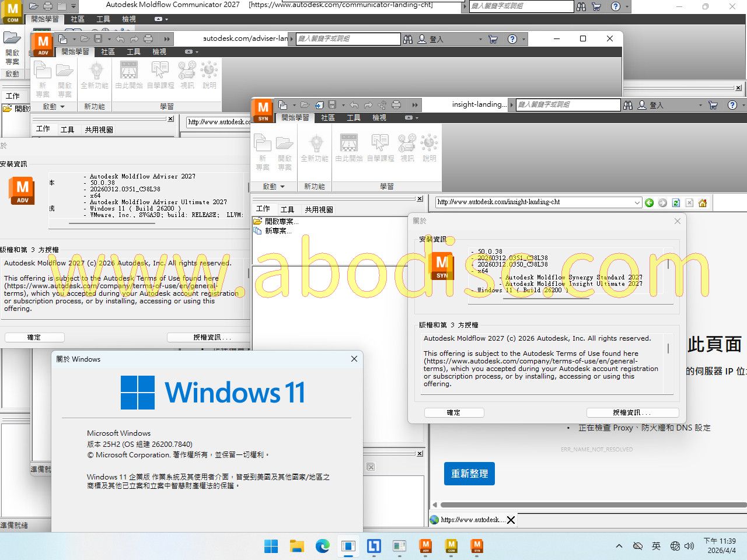Open the COM application menu button

pyautogui.click(x=13, y=12)
